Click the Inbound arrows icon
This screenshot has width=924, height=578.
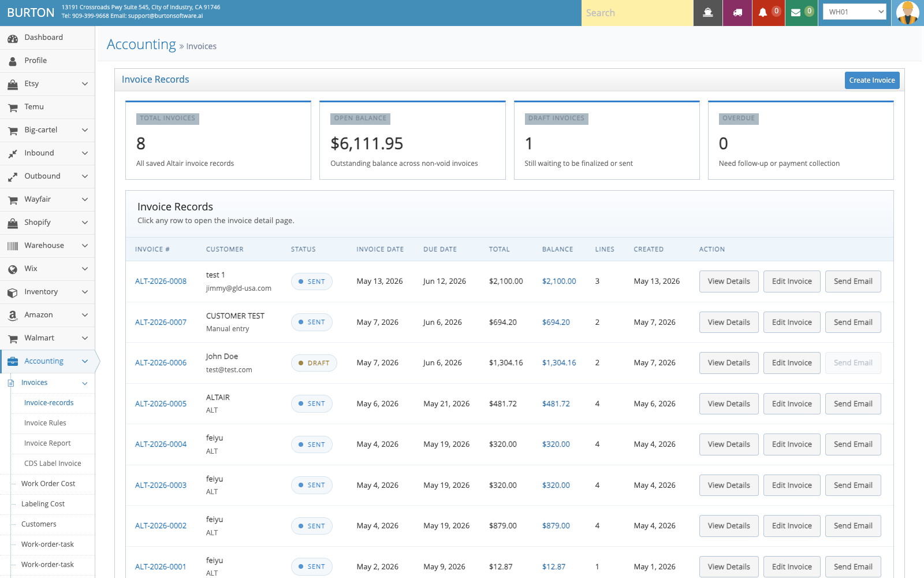point(13,154)
